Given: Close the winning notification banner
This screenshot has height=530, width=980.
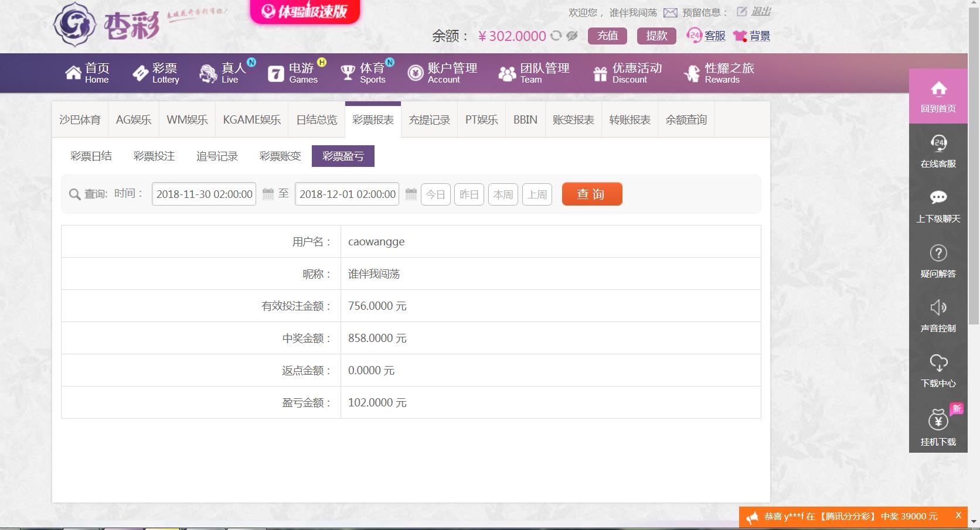Looking at the screenshot, I should [958, 515].
